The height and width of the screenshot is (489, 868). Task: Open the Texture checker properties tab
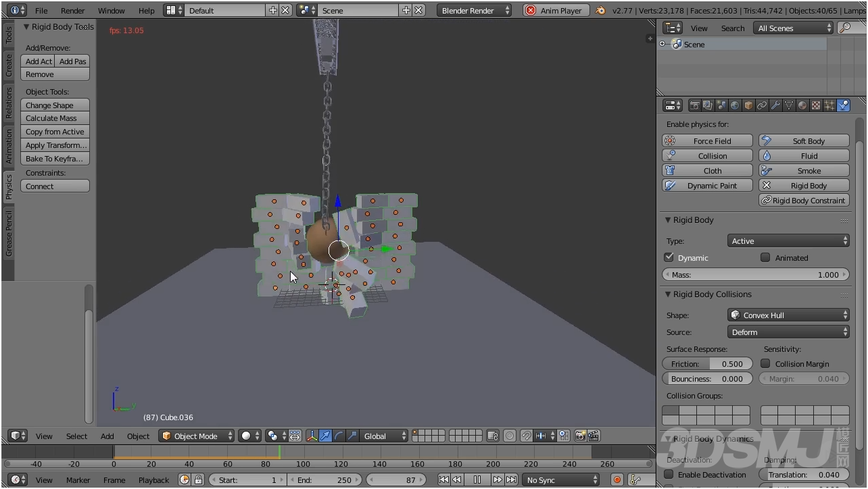pyautogui.click(x=816, y=105)
